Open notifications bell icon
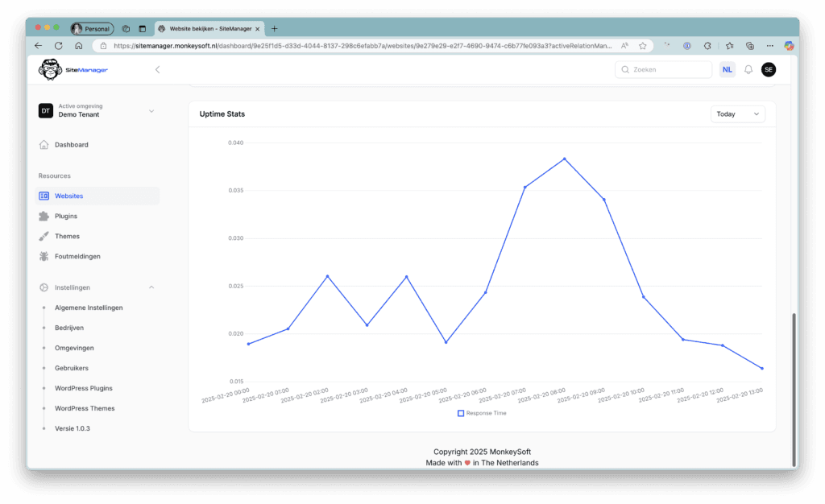This screenshot has width=825, height=504. (x=748, y=70)
